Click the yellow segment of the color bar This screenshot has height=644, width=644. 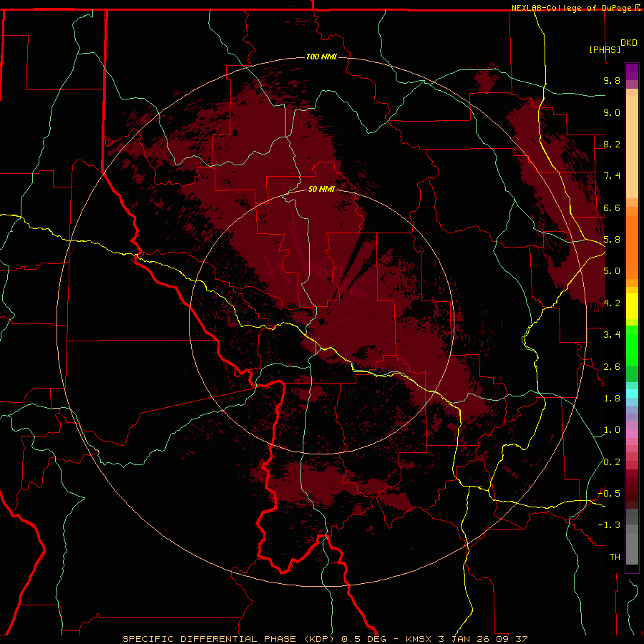(632, 306)
